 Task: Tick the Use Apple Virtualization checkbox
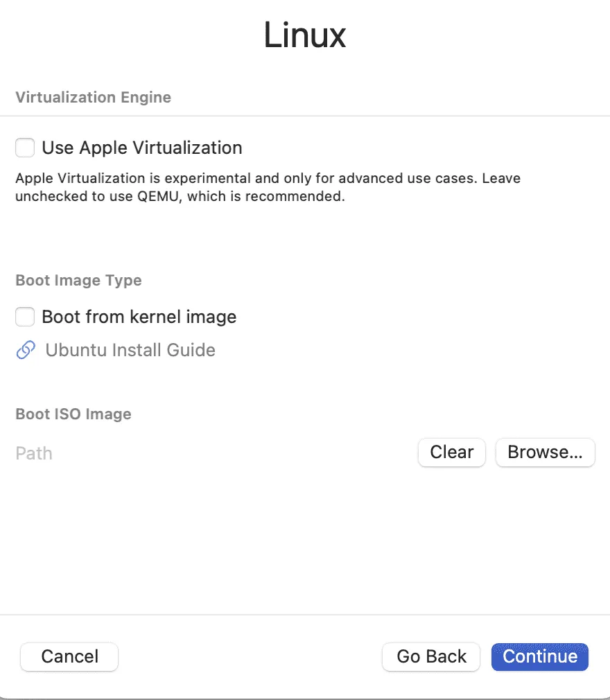26,148
